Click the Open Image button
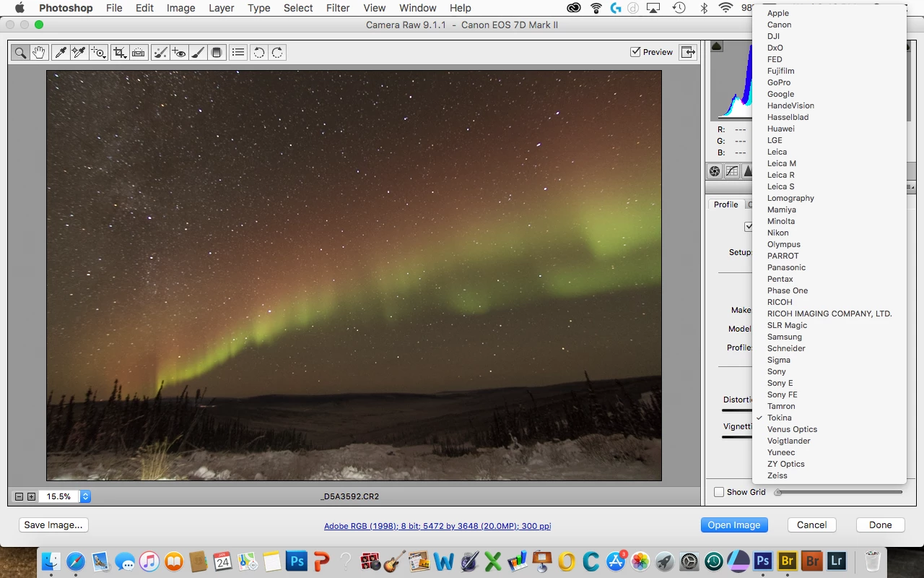 point(734,525)
